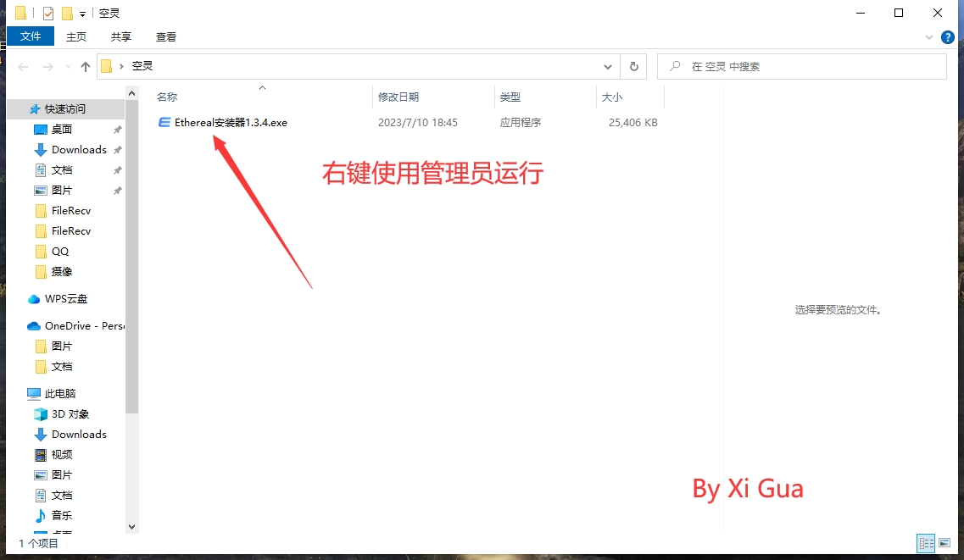Click the search box for 空灵 folder
Viewport: 964px width, 560px height.
[x=805, y=66]
